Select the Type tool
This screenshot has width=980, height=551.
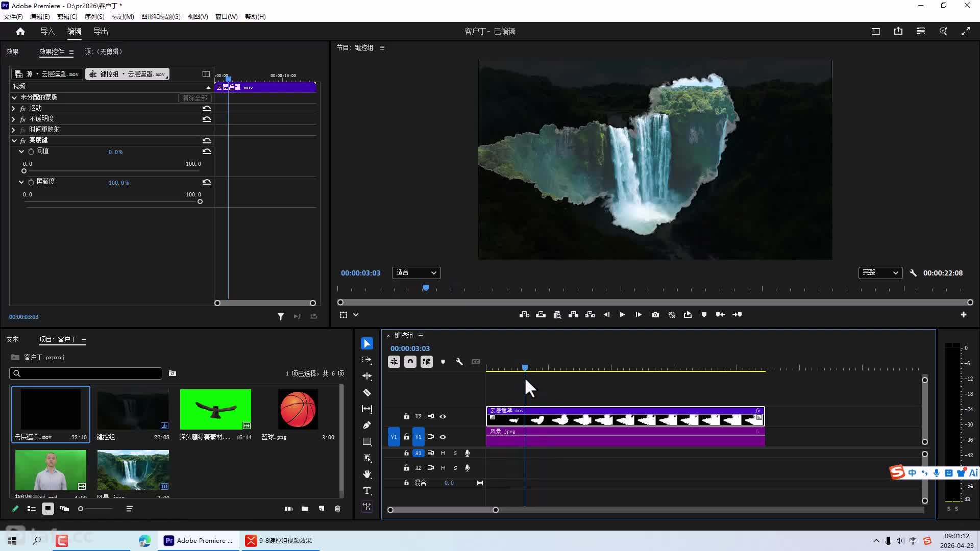[367, 490]
